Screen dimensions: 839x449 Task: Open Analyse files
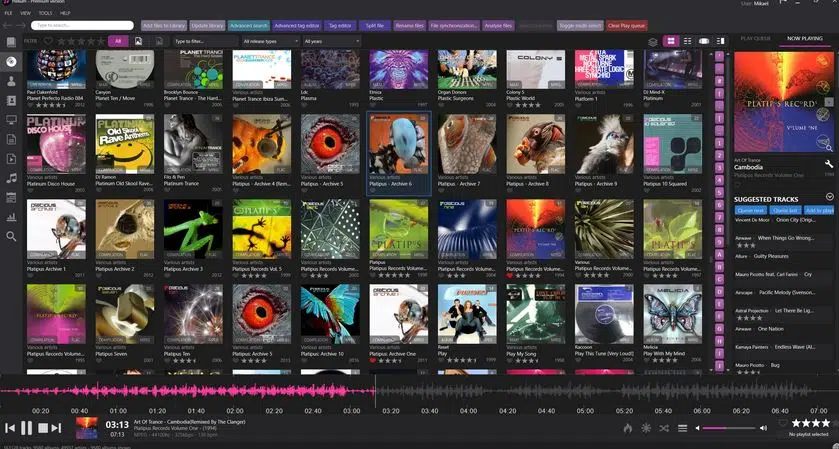[x=498, y=25]
